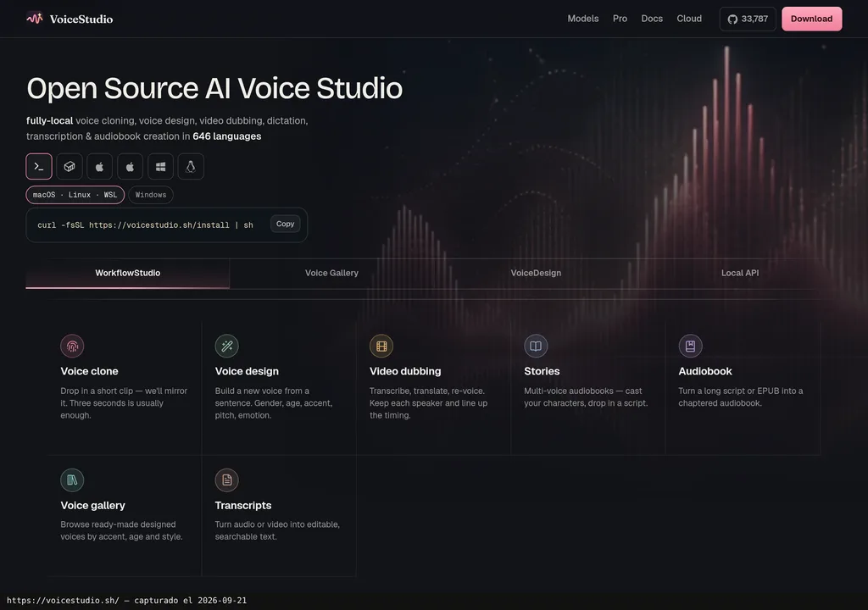The image size is (868, 610).
Task: Click the VoiceStudio waveform logo icon
Action: pyautogui.click(x=35, y=19)
